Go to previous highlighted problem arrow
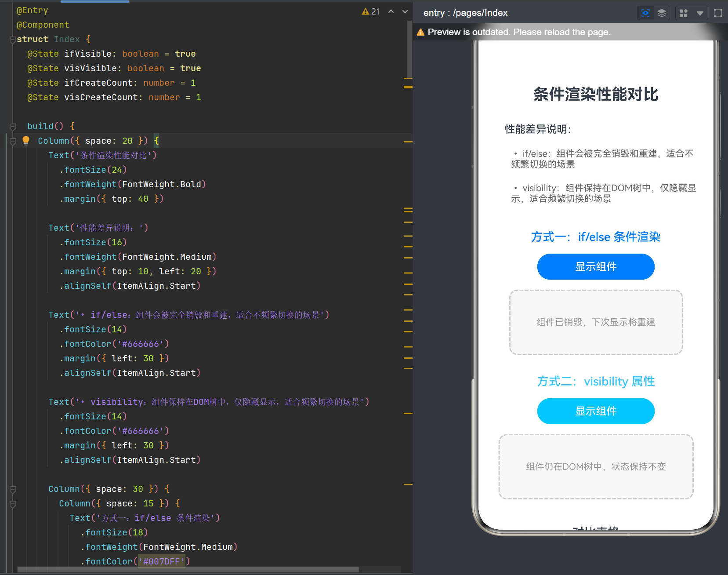This screenshot has height=575, width=728. (391, 11)
